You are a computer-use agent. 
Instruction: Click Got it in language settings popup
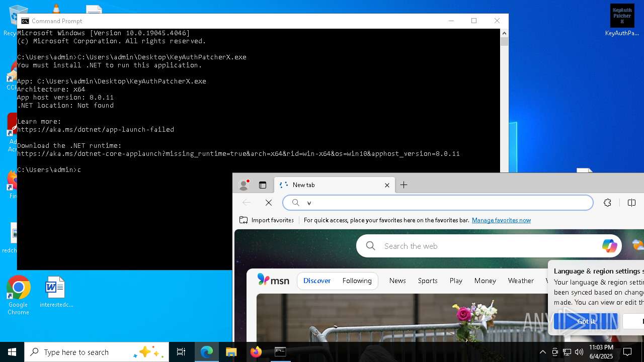tap(586, 321)
